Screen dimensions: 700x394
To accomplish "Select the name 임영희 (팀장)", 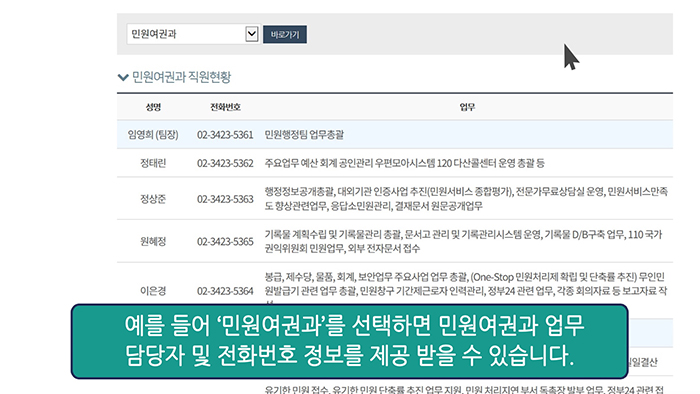I will pos(153,135).
